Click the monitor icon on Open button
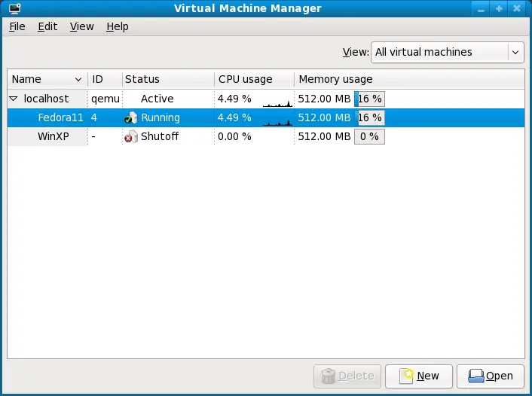The width and height of the screenshot is (532, 396). pyautogui.click(x=475, y=376)
